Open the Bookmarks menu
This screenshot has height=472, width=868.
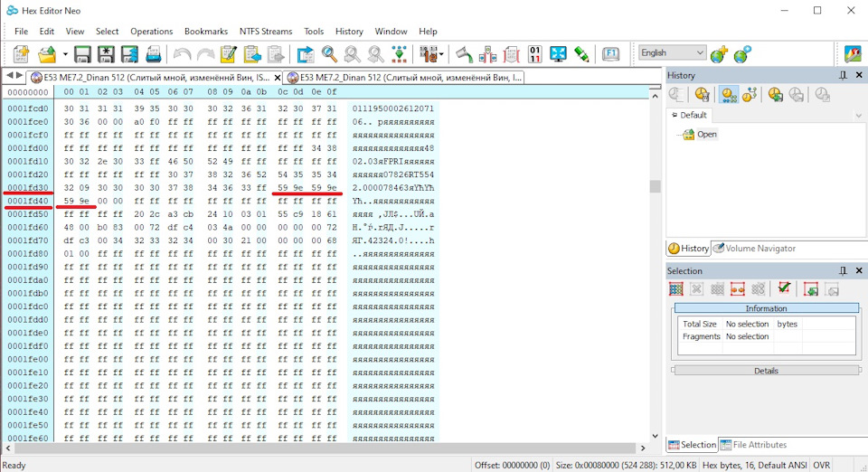(206, 32)
